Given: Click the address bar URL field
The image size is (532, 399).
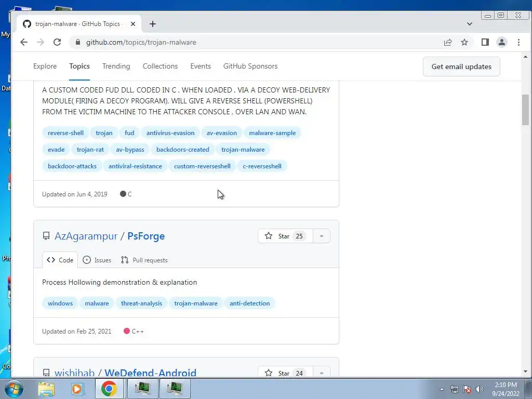Looking at the screenshot, I should pos(255,42).
